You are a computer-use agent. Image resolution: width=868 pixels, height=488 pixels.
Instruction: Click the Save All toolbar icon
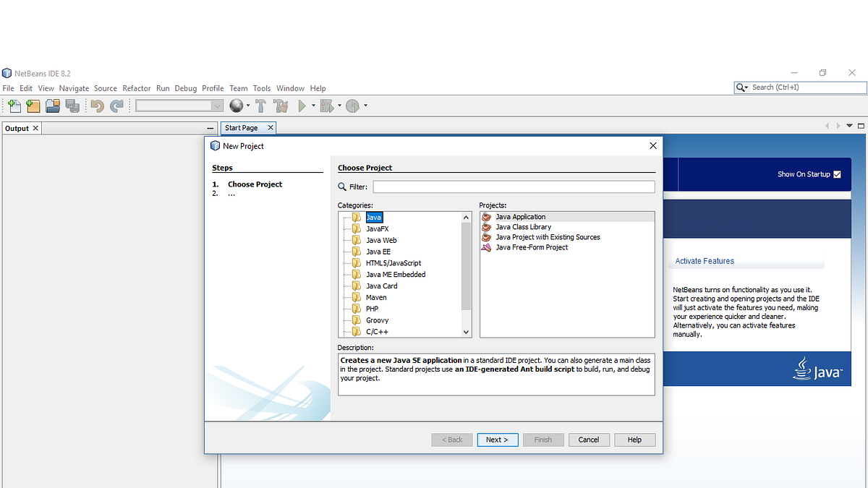pos(72,106)
